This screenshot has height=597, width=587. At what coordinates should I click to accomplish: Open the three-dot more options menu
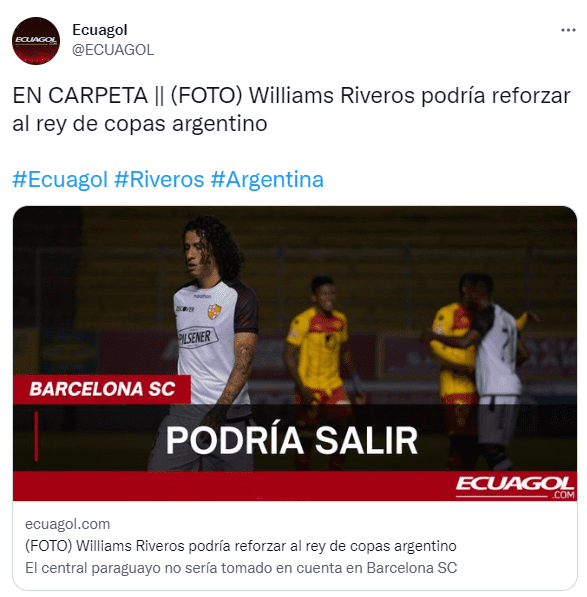click(x=568, y=30)
